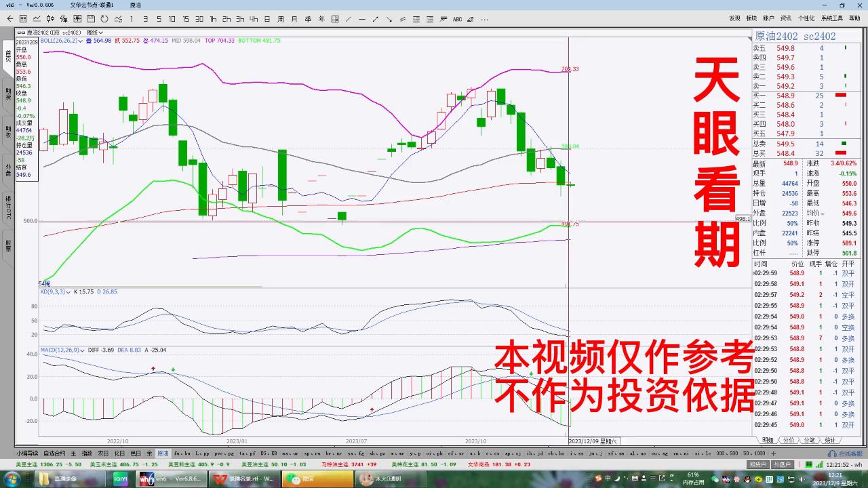Select the 首页 sidebar tab

click(7, 57)
